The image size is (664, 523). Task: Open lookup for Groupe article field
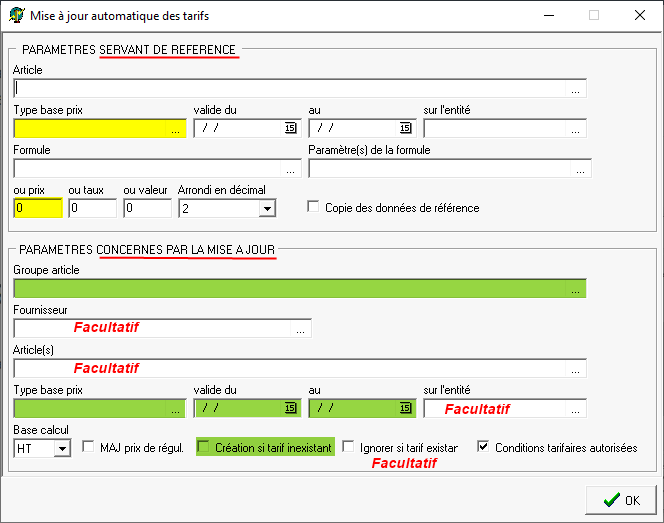click(x=576, y=289)
